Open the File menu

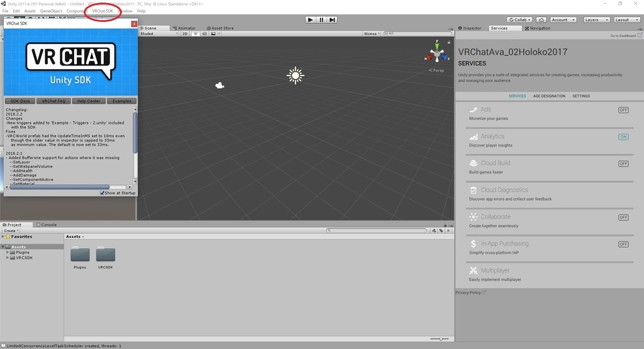click(x=5, y=11)
